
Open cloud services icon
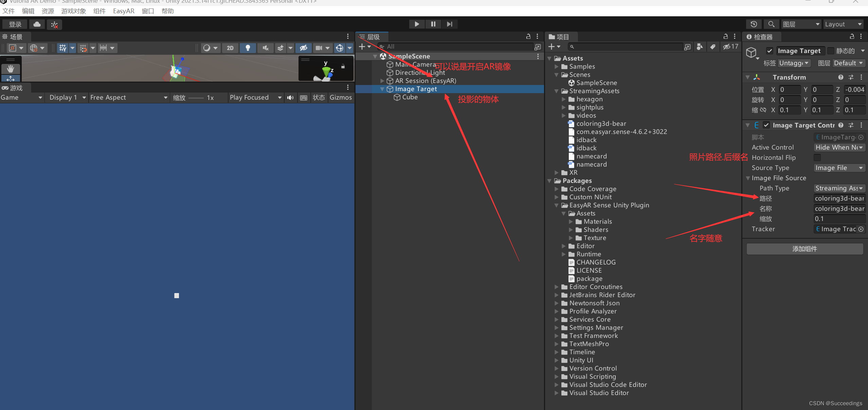point(37,24)
